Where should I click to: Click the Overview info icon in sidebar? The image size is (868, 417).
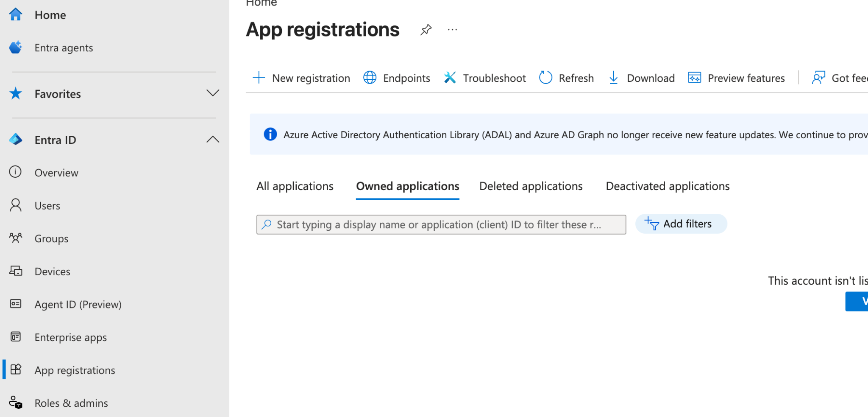pyautogui.click(x=15, y=172)
